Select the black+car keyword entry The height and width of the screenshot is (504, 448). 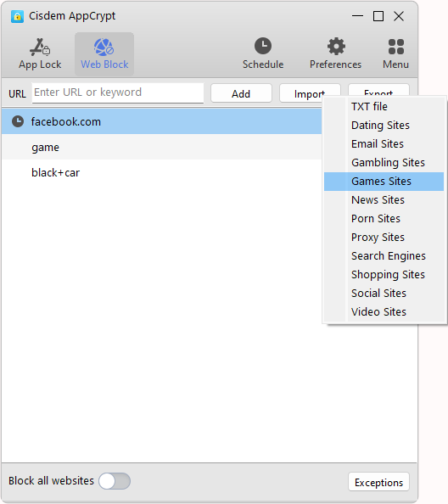point(162,172)
